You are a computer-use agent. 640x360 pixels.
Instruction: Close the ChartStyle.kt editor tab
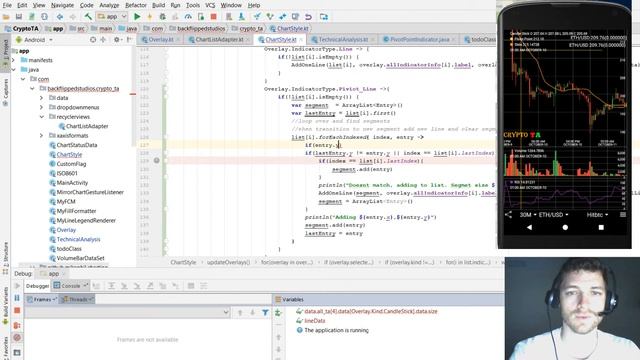point(301,40)
